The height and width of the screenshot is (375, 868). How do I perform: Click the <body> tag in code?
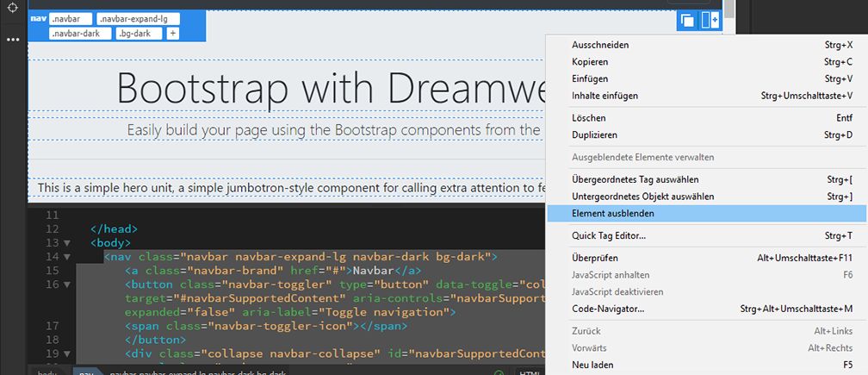pos(110,243)
